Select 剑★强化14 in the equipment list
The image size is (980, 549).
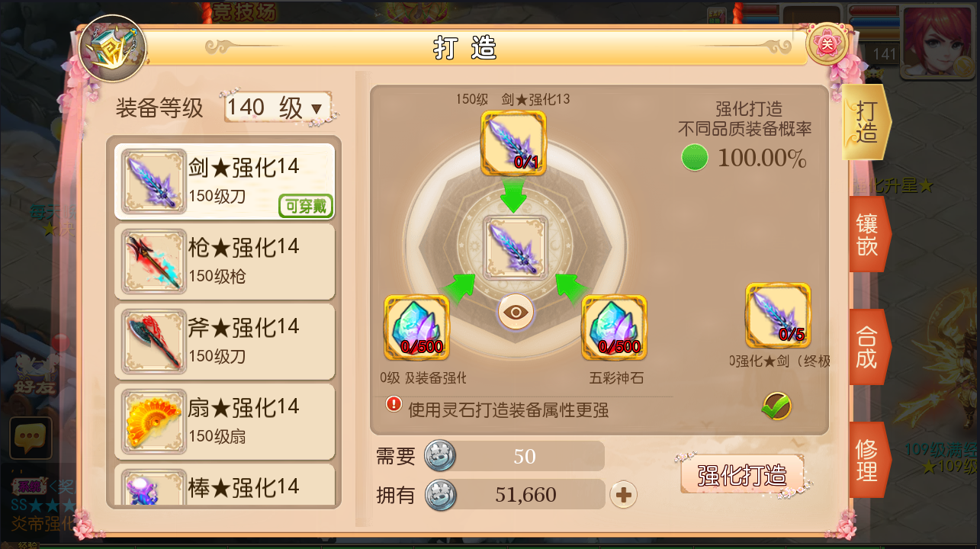coord(225,181)
